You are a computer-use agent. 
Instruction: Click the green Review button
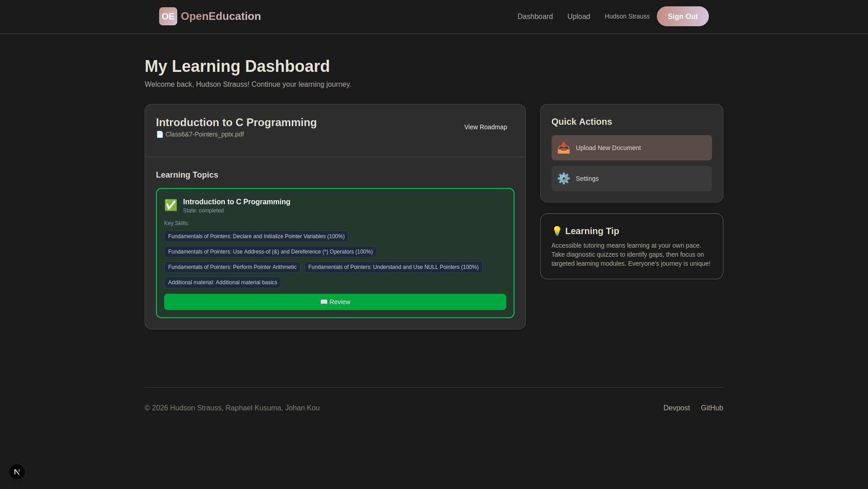(x=335, y=302)
